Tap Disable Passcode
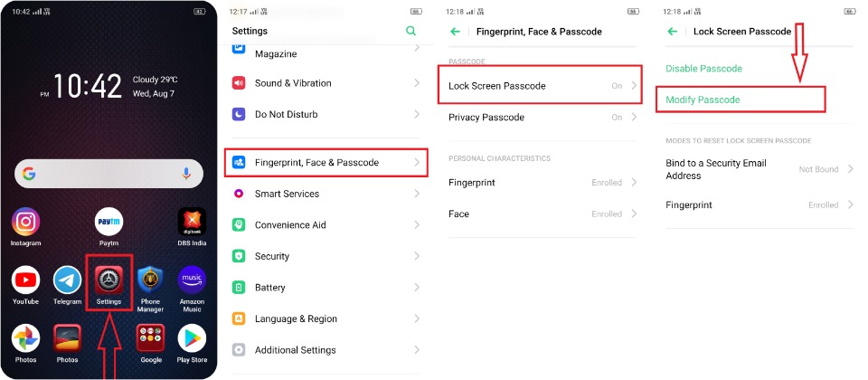Viewport: 868px width, 380px height. click(x=703, y=69)
